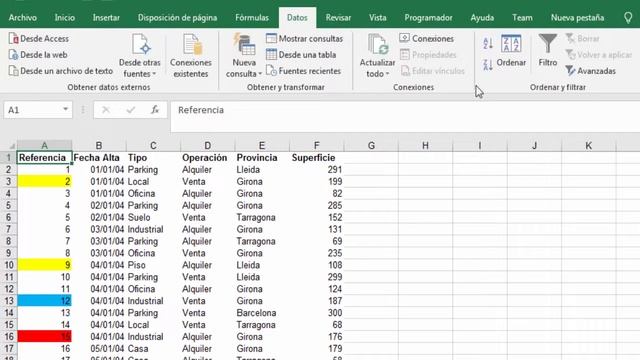Screen dimensions: 640x360
Task: Open the Nueva pestaña tab
Action: click(577, 18)
